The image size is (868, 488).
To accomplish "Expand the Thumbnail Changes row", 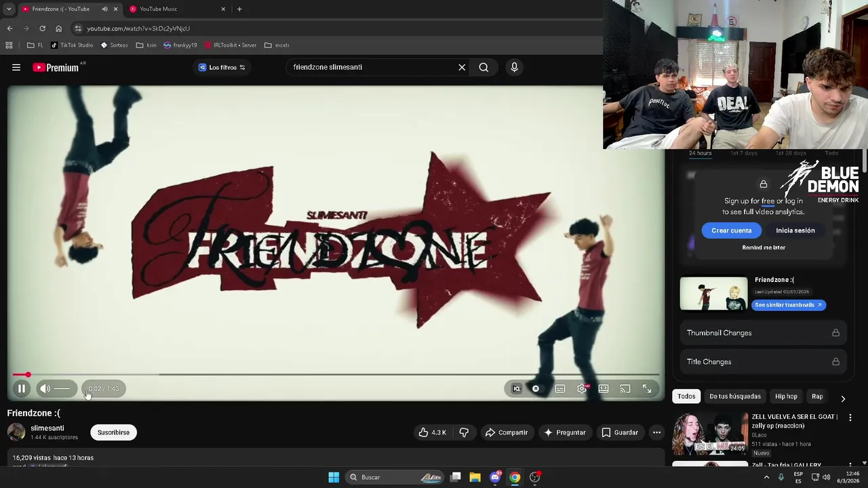I will tap(763, 333).
